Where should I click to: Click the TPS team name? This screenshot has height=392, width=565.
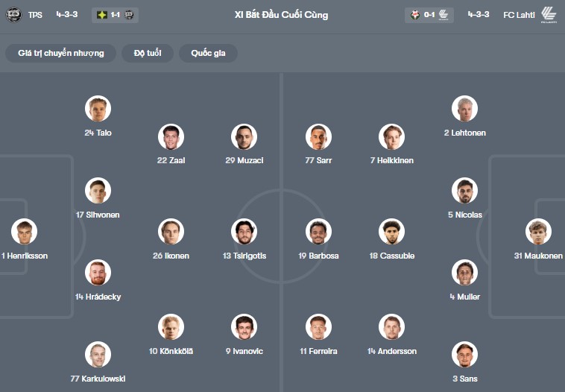[35, 15]
